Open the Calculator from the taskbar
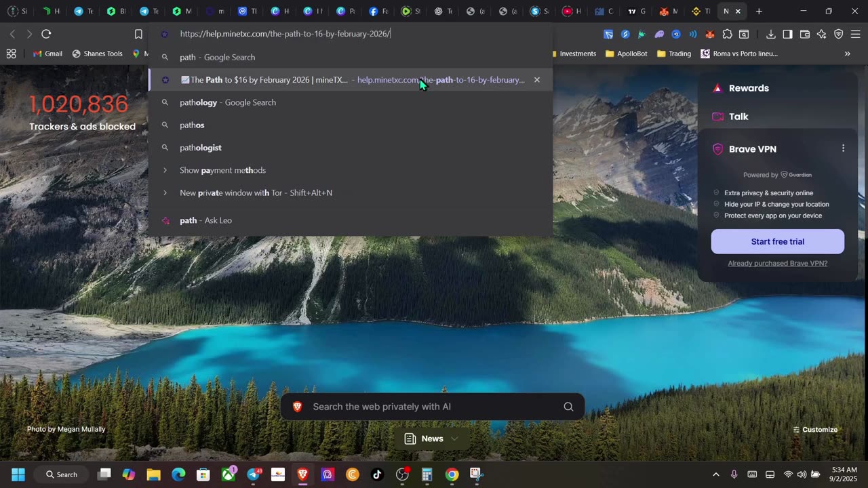 [427, 474]
